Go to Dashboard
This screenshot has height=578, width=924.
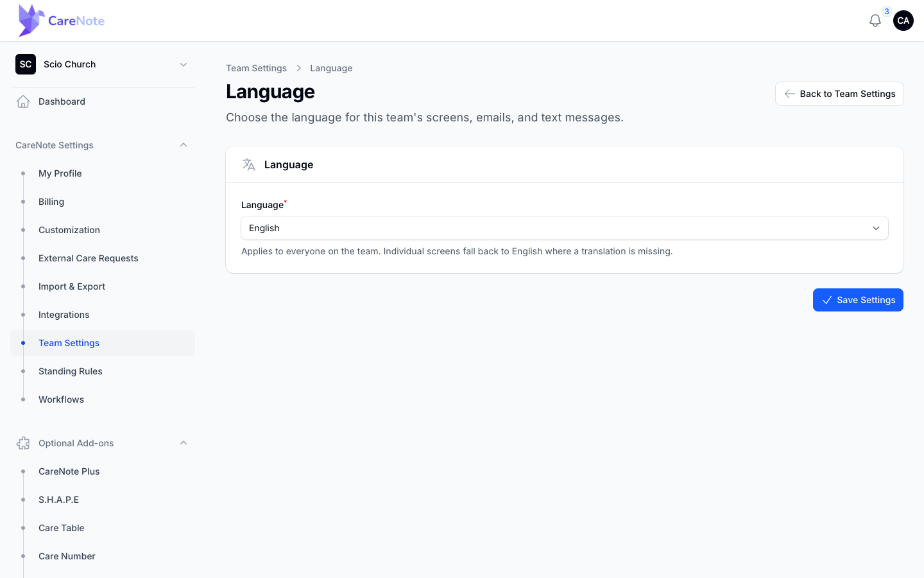point(103,101)
